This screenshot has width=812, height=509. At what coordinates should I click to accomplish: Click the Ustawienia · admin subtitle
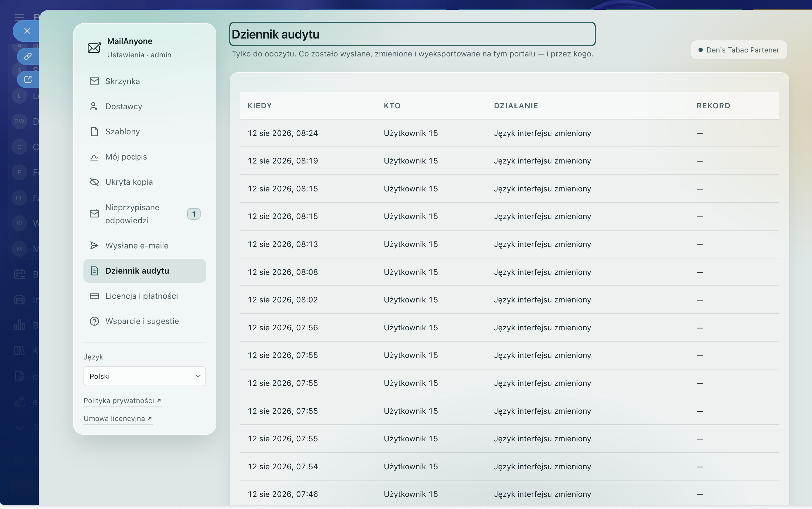(x=139, y=55)
